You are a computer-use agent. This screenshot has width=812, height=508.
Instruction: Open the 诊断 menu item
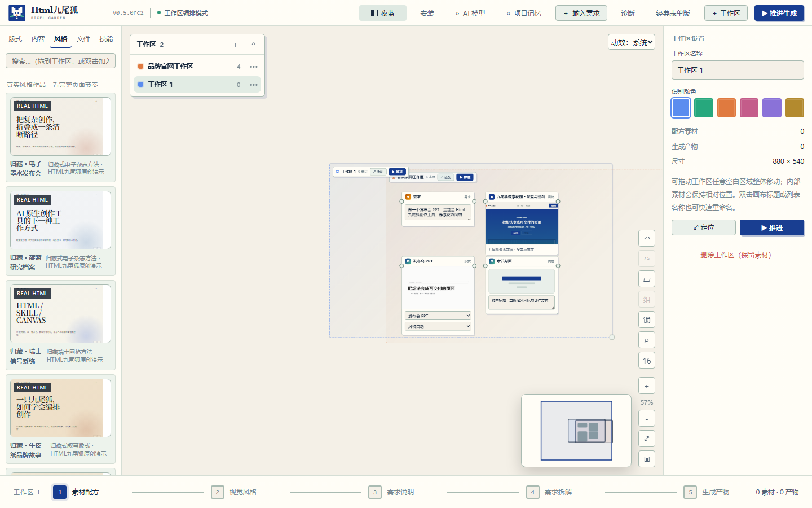pyautogui.click(x=628, y=13)
